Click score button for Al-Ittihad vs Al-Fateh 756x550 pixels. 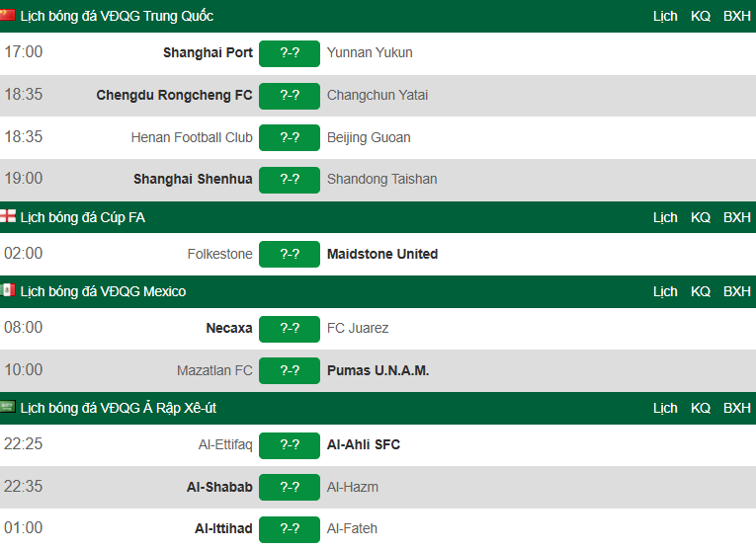pyautogui.click(x=290, y=528)
